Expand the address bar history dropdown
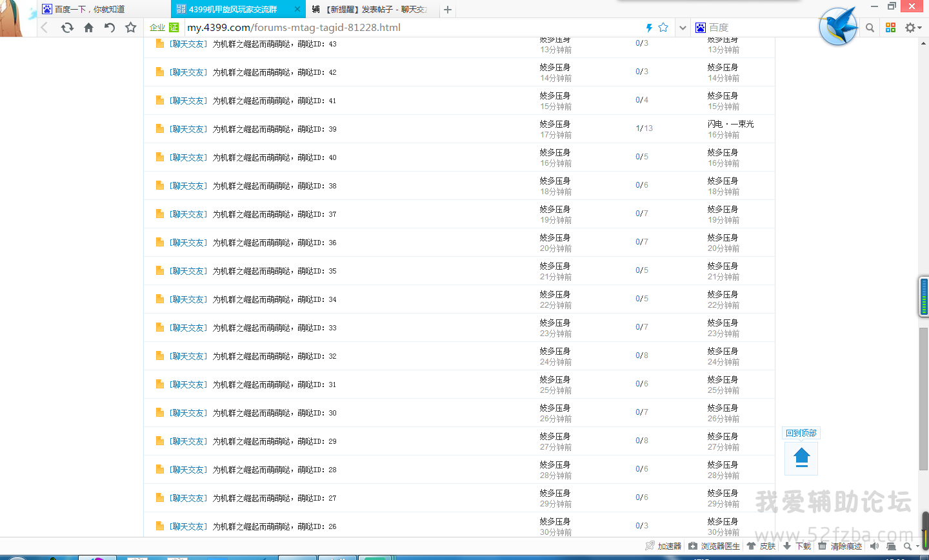 click(683, 28)
